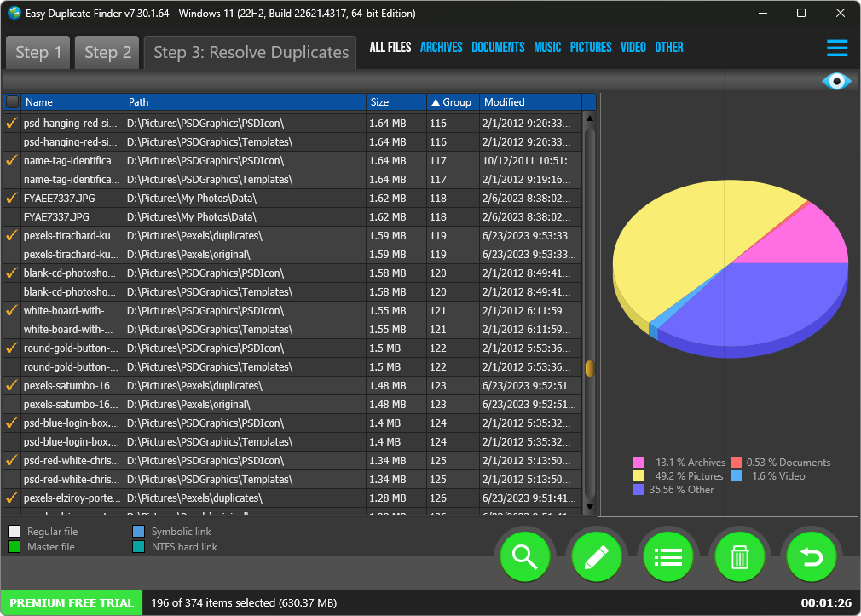861x616 pixels.
Task: Click the red Documents legend swatch
Action: [x=737, y=463]
